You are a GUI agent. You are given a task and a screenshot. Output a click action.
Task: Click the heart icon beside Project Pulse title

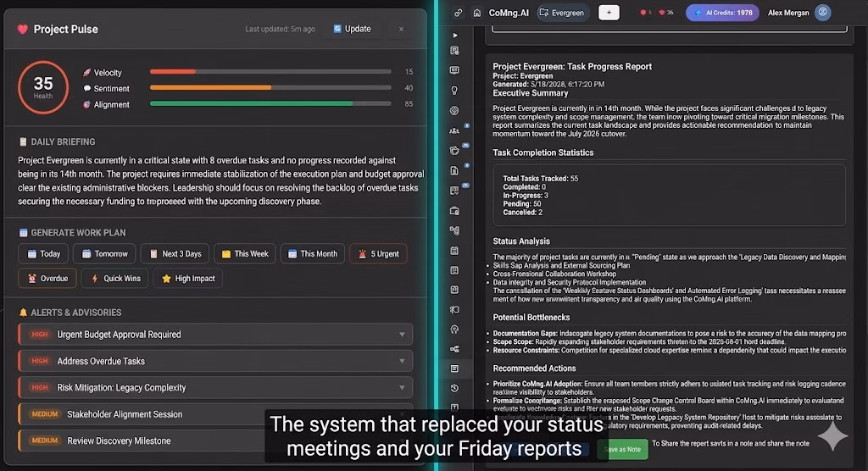coord(23,30)
